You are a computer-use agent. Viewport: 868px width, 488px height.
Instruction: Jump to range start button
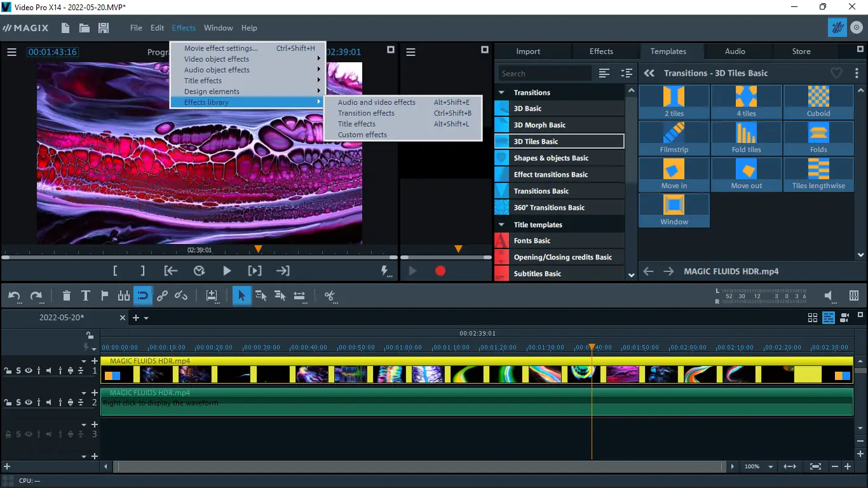tap(171, 271)
